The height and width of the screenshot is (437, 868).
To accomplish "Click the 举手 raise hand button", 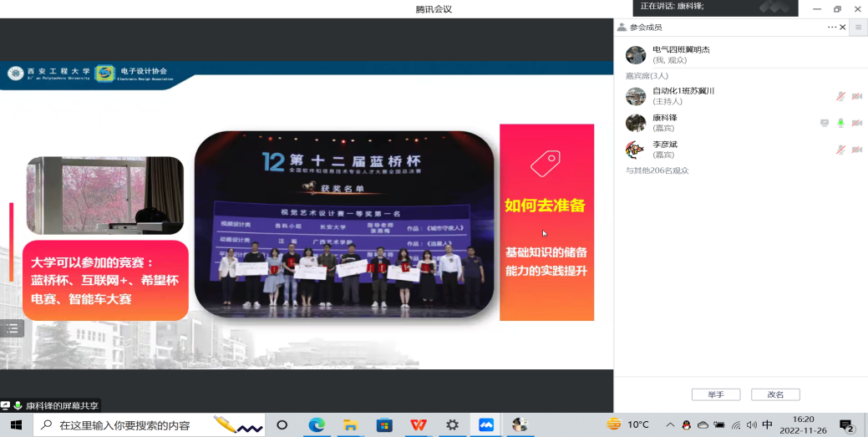I will [x=716, y=394].
